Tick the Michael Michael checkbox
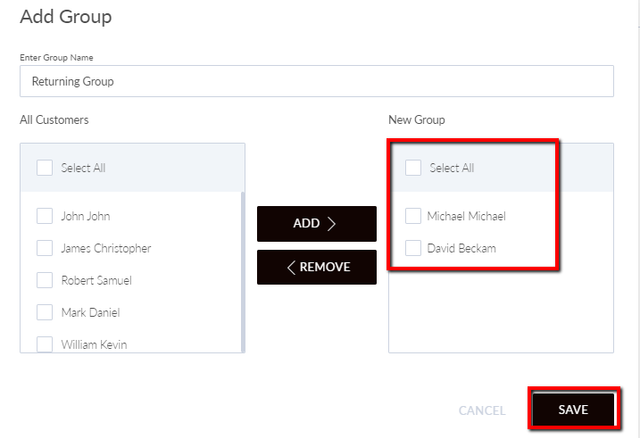 coord(413,216)
